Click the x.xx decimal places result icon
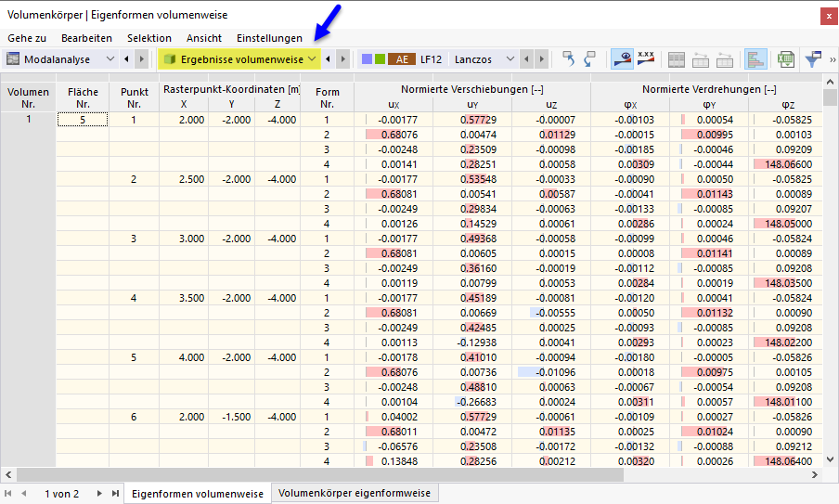Viewport: 839px width, 504px height. [646, 58]
